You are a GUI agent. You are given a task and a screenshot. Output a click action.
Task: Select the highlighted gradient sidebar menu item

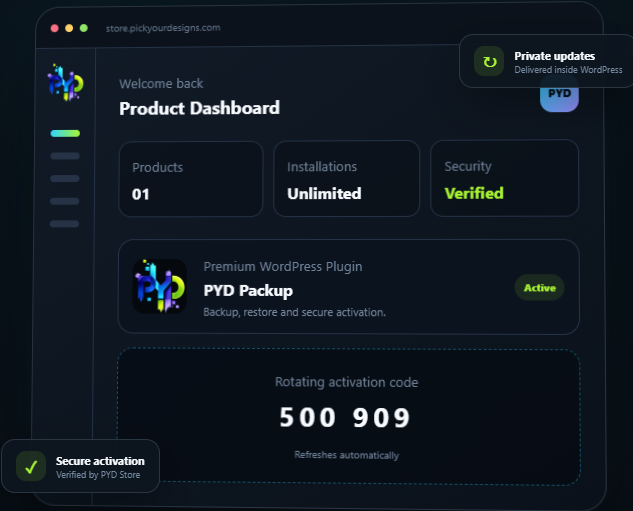click(65, 133)
